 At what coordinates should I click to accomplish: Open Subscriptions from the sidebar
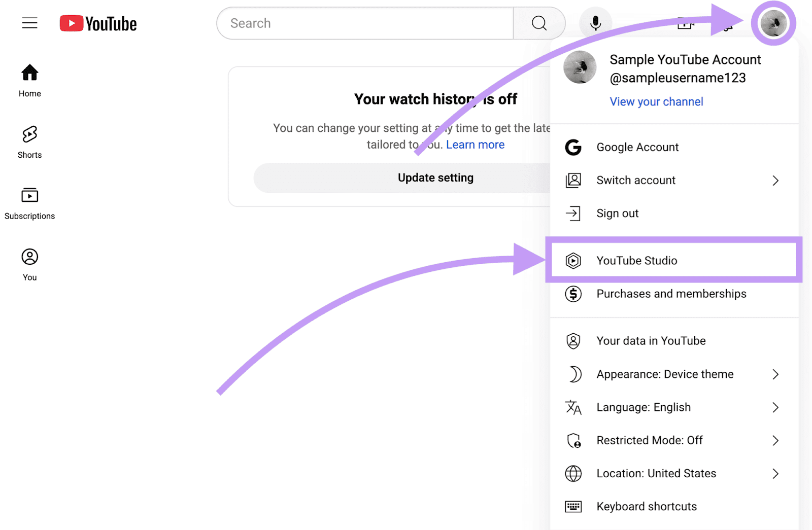[x=29, y=202]
